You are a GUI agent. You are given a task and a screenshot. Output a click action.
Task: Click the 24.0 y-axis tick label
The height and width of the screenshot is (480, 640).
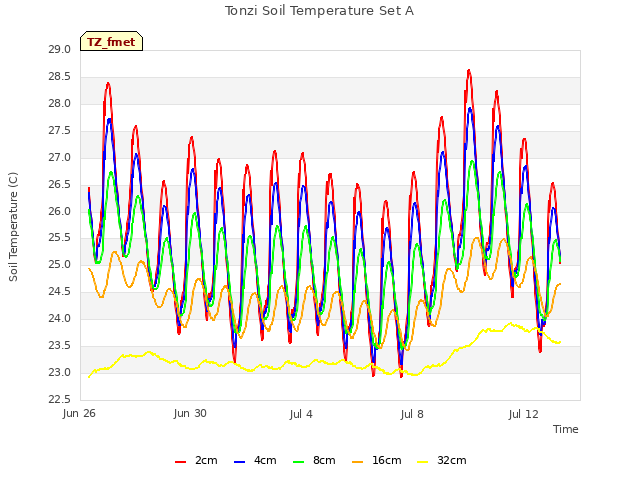[x=60, y=319]
